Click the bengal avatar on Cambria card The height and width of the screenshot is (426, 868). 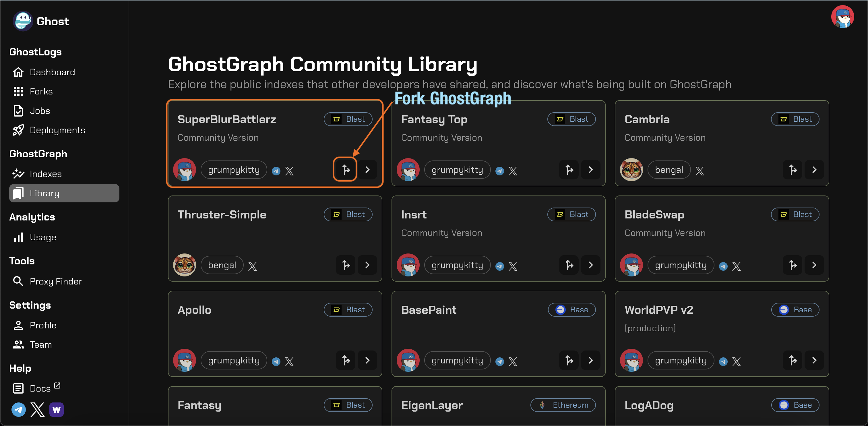[631, 170]
